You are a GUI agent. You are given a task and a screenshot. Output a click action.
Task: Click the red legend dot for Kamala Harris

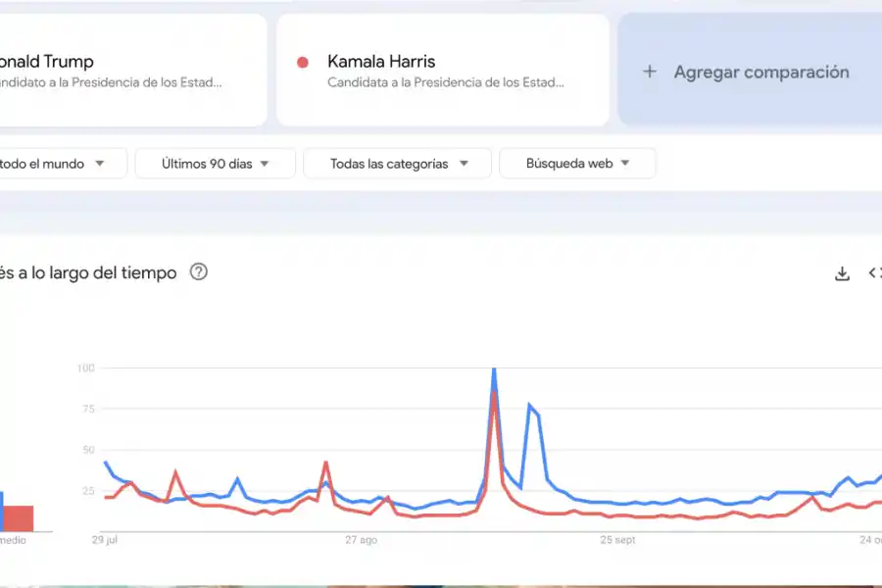pos(305,61)
